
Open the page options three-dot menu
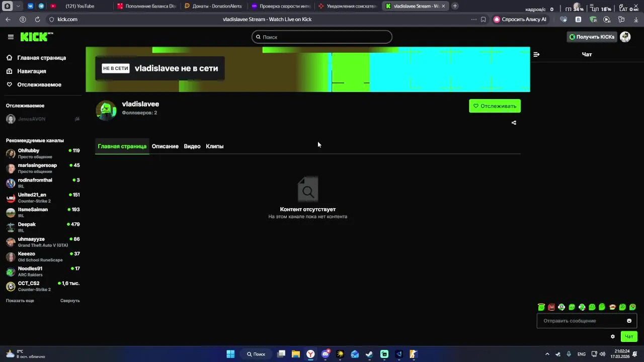pos(473,19)
